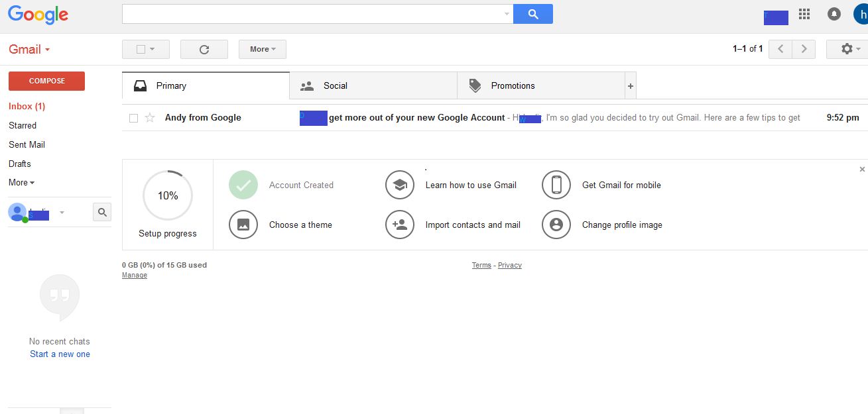868x414 pixels.
Task: Click the Change profile image icon
Action: point(556,225)
